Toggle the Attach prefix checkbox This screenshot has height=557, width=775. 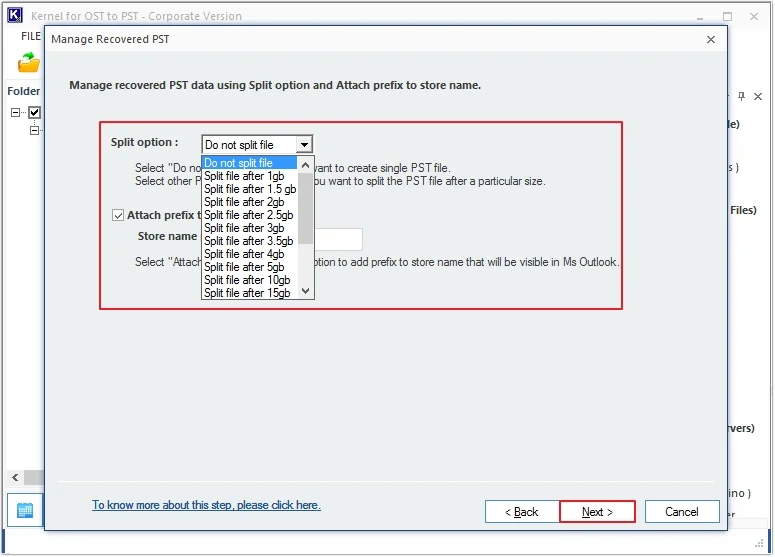point(118,215)
